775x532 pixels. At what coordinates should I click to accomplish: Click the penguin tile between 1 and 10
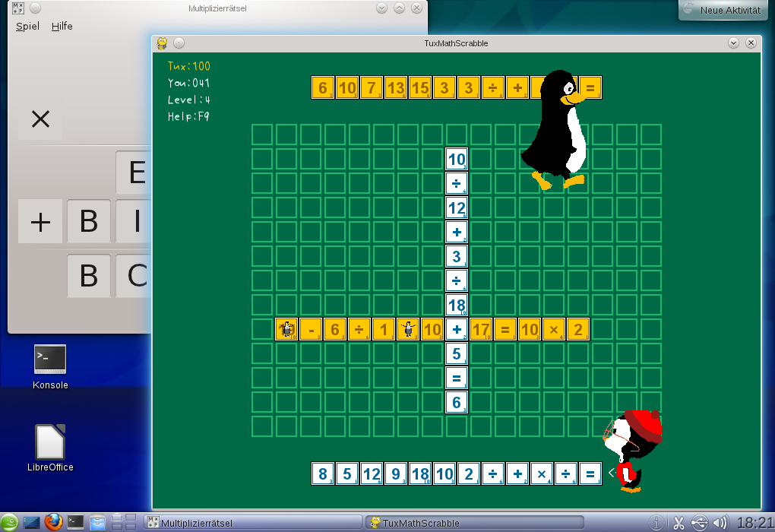408,329
